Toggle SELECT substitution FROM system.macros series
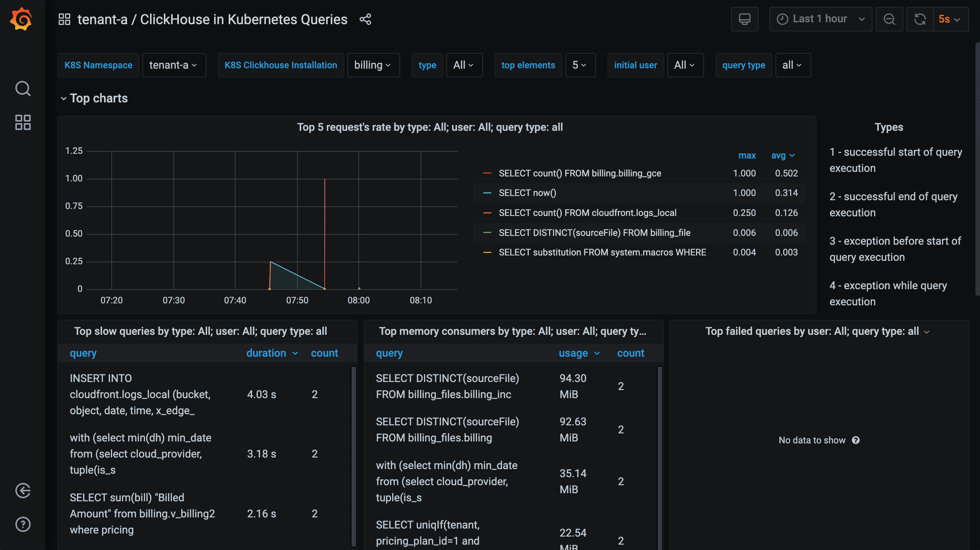980x550 pixels. (602, 252)
